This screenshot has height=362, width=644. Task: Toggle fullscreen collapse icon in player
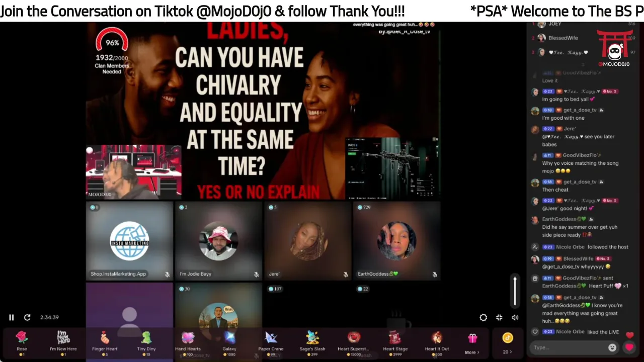point(499,317)
